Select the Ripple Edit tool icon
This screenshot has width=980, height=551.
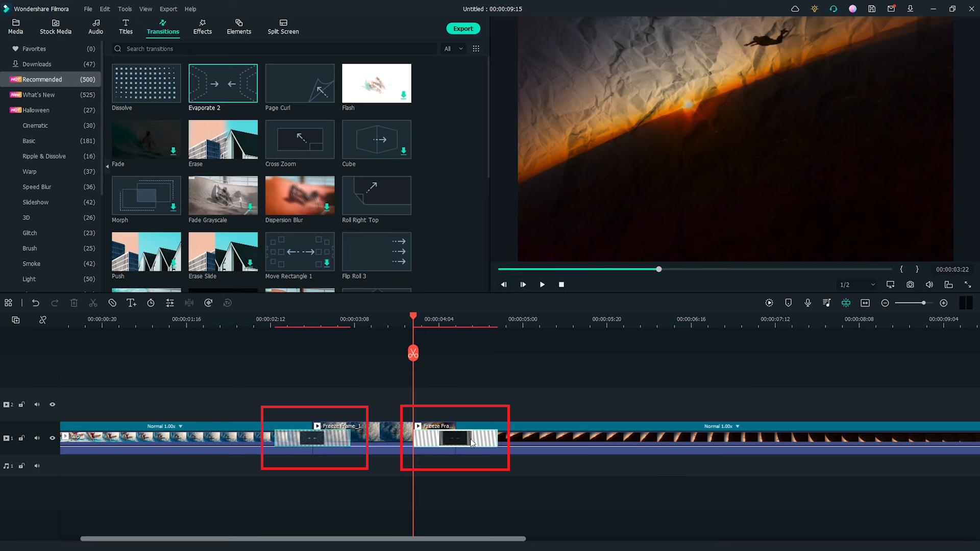point(42,319)
